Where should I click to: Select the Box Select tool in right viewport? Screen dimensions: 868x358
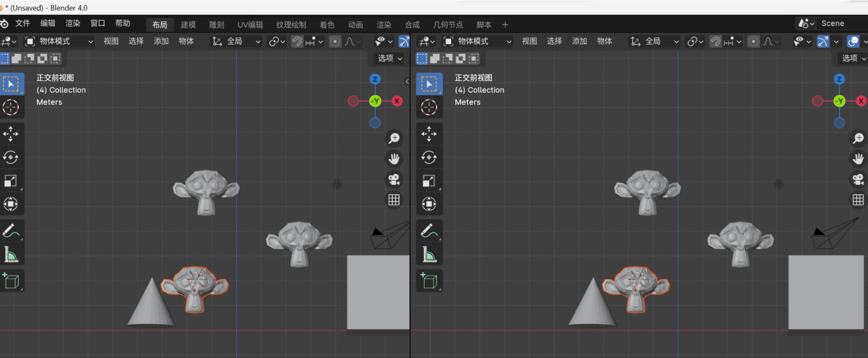[x=429, y=84]
